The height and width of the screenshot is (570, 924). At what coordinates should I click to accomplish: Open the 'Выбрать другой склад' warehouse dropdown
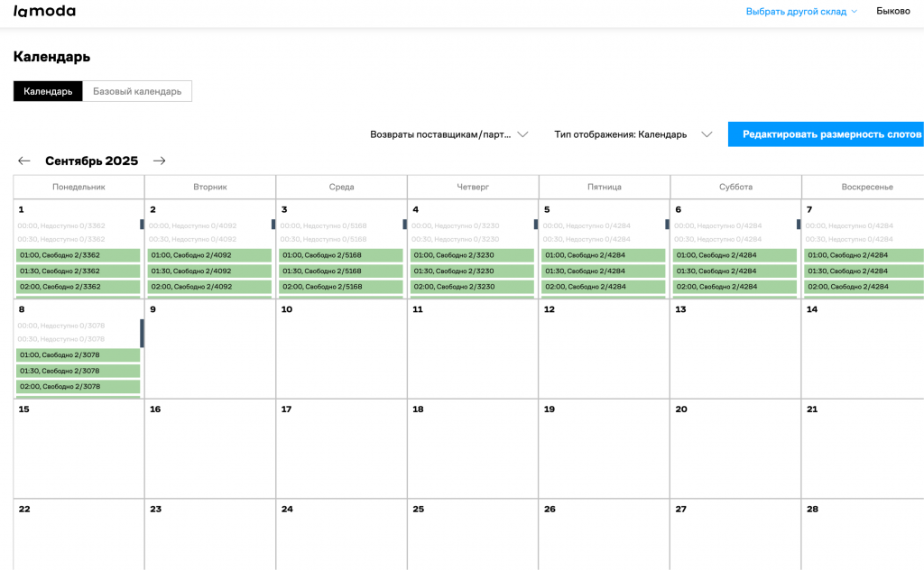[800, 12]
